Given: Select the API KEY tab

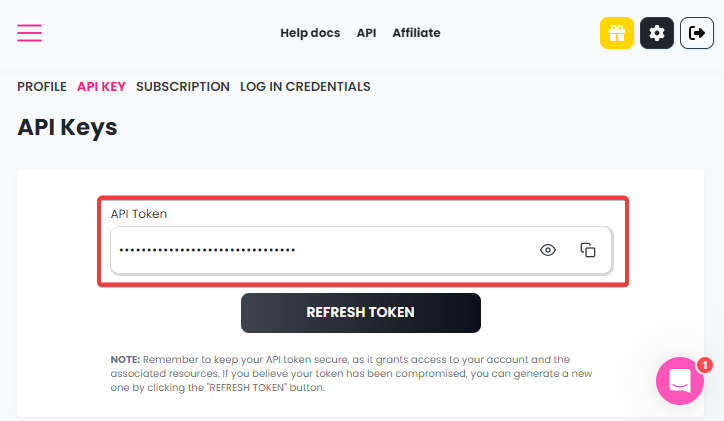Looking at the screenshot, I should [101, 87].
